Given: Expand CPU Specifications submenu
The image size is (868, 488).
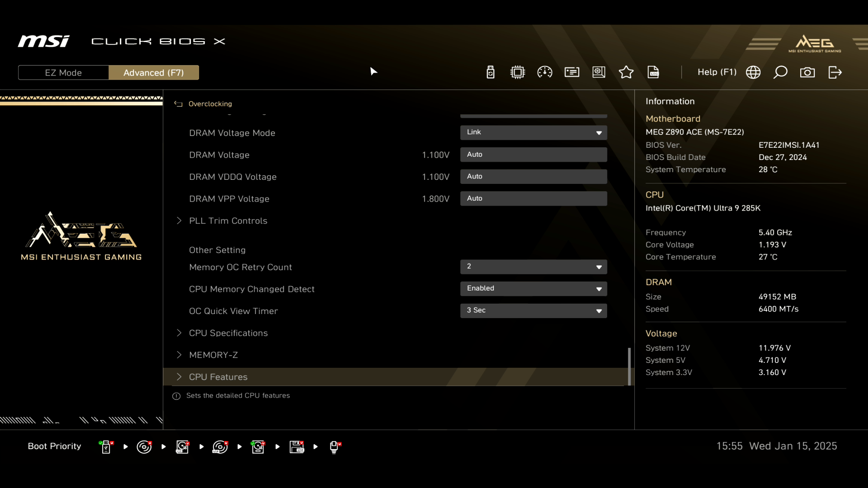Looking at the screenshot, I should click(x=228, y=333).
